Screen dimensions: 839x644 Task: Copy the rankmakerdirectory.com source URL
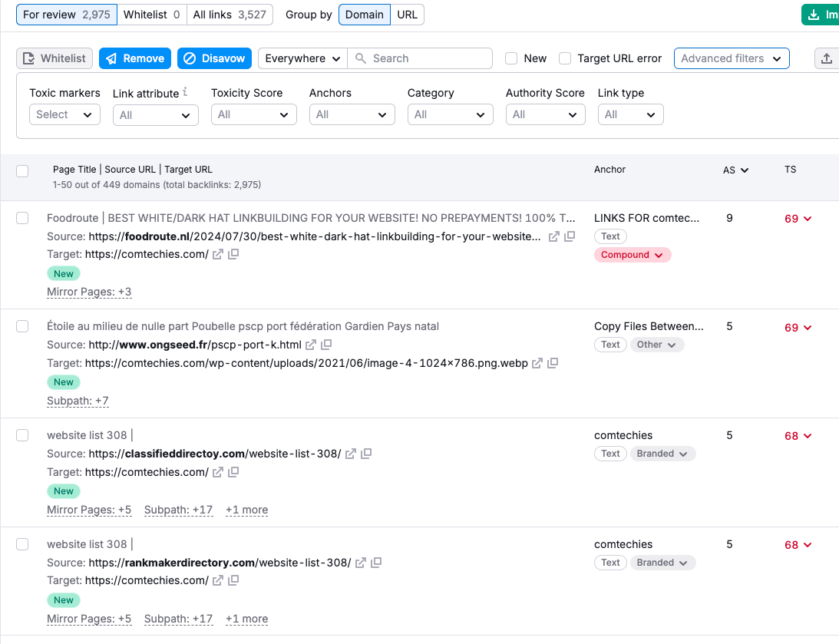point(375,562)
